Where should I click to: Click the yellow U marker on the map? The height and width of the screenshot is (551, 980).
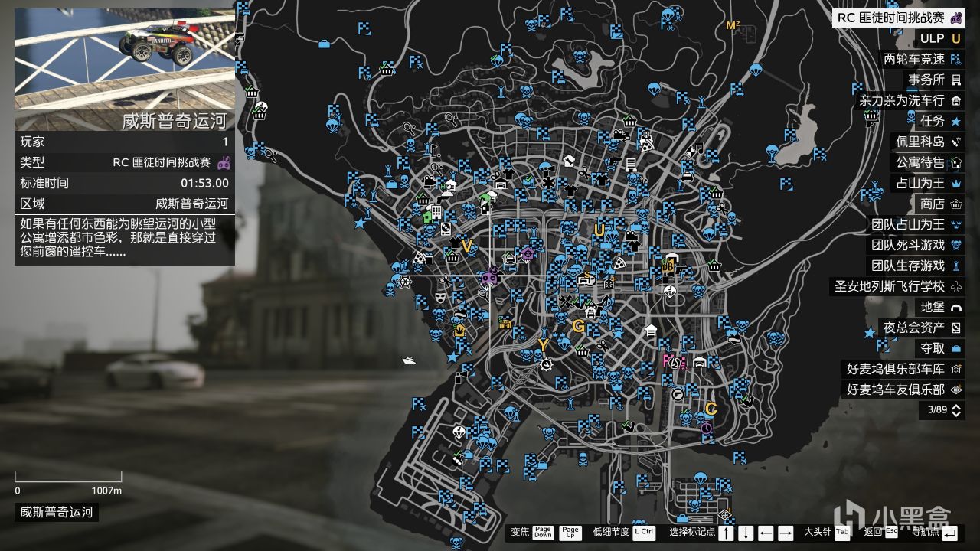point(599,230)
